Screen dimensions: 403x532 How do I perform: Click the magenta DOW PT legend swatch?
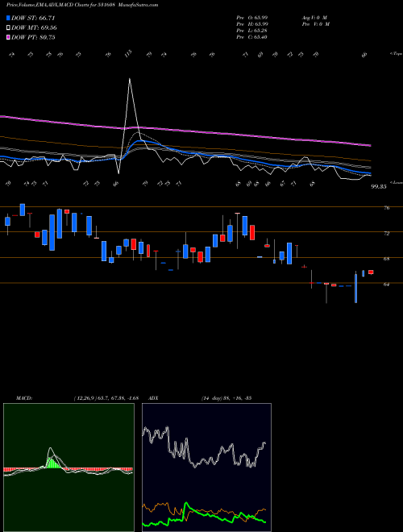pos(8,37)
